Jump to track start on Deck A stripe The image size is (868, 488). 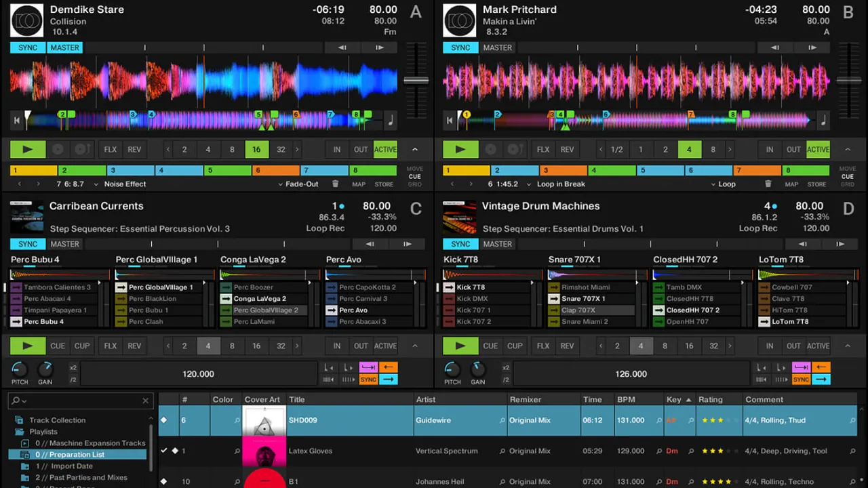pyautogui.click(x=17, y=121)
